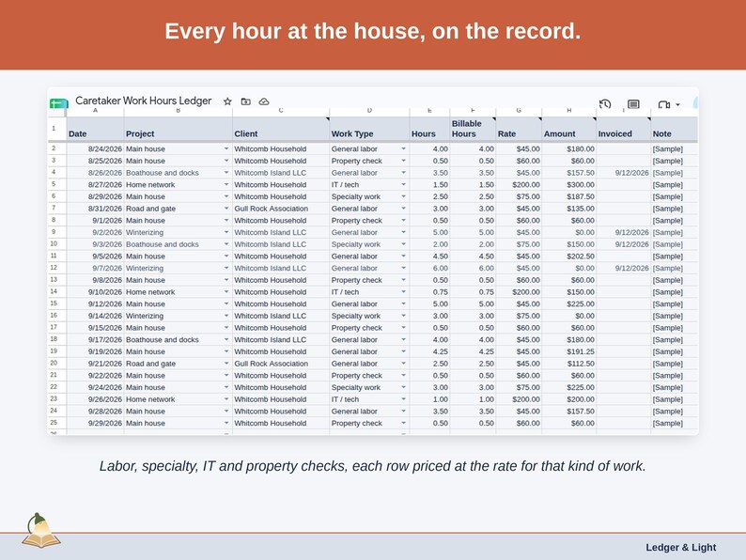746x560 pixels.
Task: Select amount cell $191.25
Action: click(x=569, y=351)
